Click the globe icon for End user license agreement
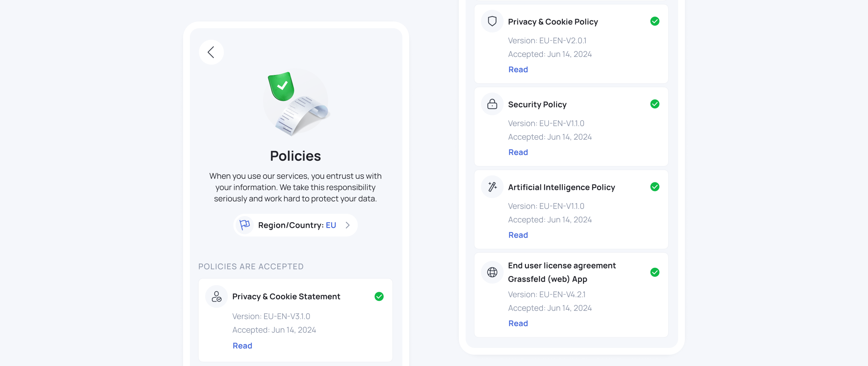This screenshot has height=366, width=868. 492,272
